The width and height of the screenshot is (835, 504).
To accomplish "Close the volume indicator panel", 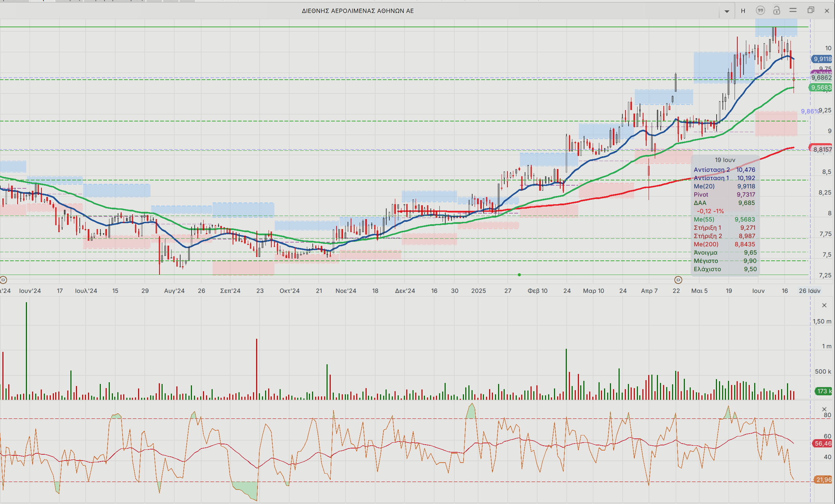I will click(824, 305).
